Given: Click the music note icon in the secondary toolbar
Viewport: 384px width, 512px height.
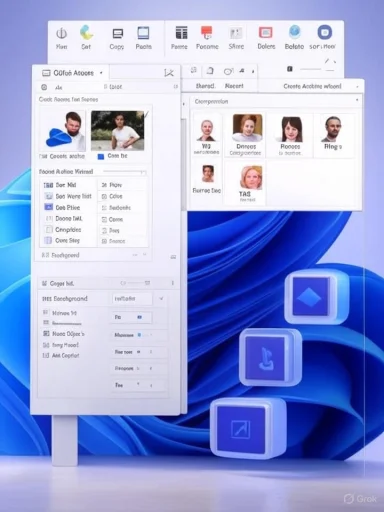Looking at the screenshot, I should pos(242,71).
